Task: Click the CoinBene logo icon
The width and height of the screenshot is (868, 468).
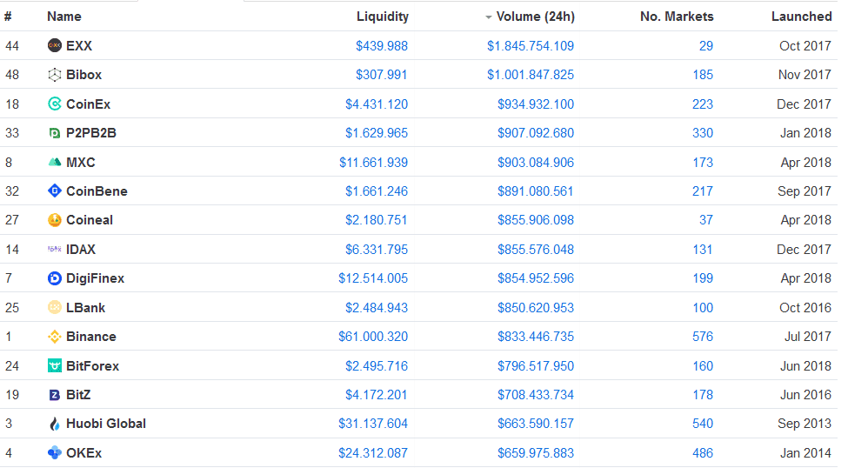Action: [55, 191]
